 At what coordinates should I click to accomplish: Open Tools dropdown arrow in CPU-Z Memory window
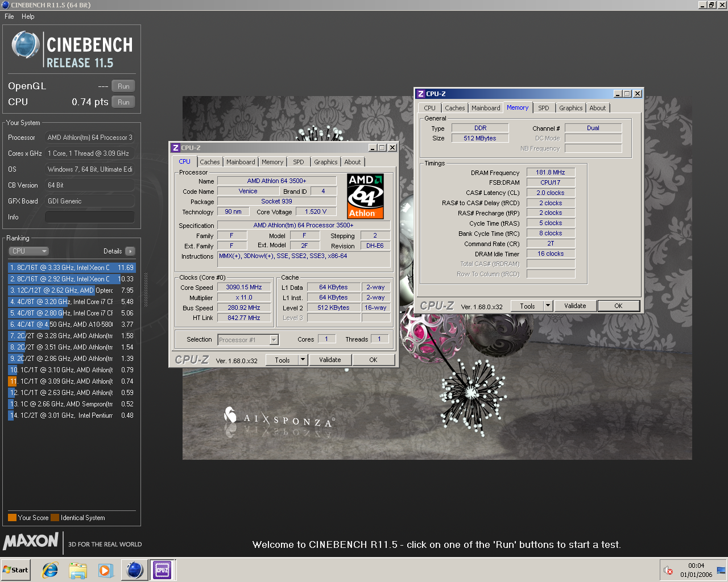click(548, 306)
